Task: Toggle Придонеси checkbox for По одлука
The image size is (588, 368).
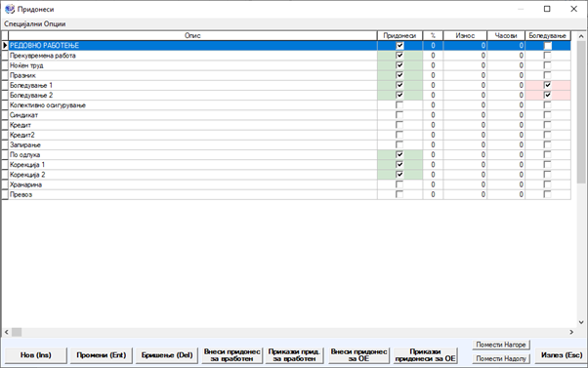Action: (399, 155)
